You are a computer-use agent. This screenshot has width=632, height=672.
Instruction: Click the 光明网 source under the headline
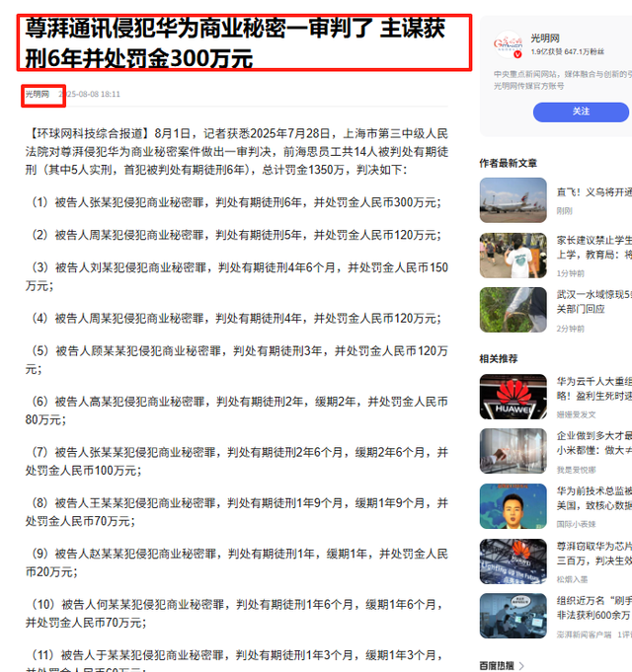(x=38, y=94)
